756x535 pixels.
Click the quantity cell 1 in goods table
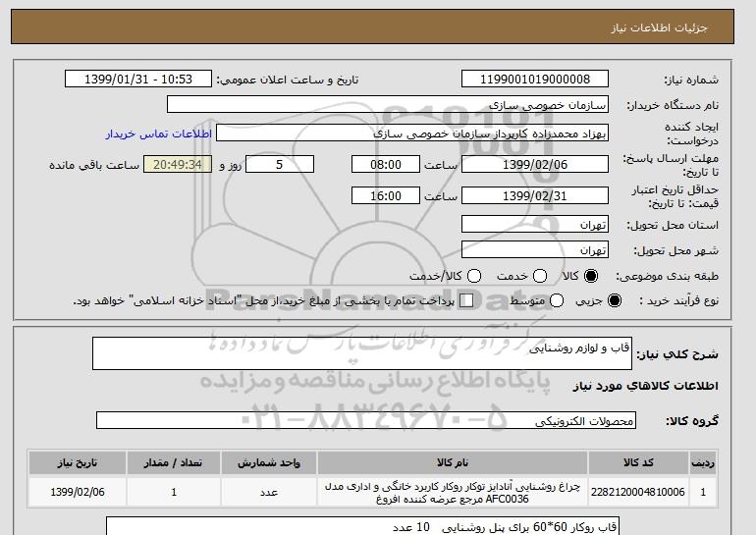click(x=174, y=492)
